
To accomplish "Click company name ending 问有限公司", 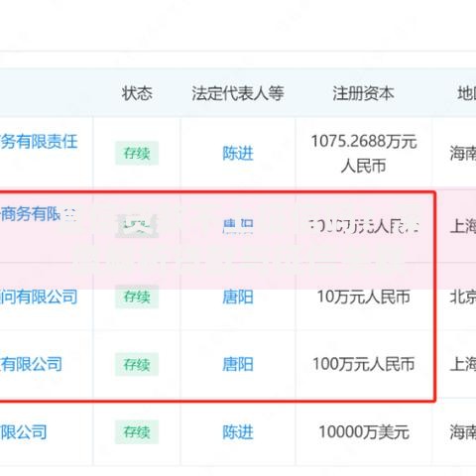I will pyautogui.click(x=39, y=297).
